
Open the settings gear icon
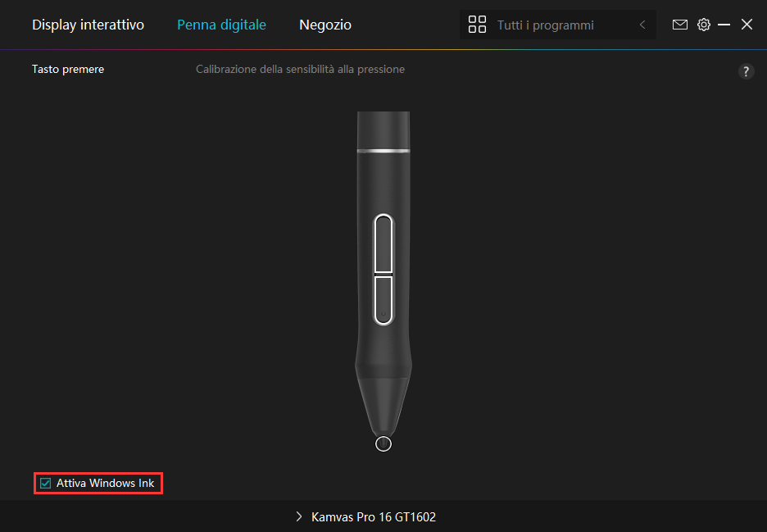[x=704, y=25]
